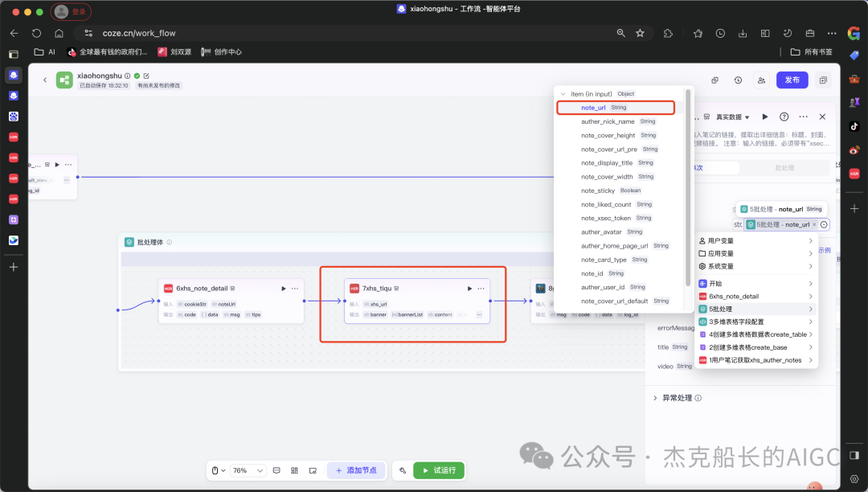Start a test run with 试运行
Image resolution: width=868 pixels, height=492 pixels.
tap(439, 470)
